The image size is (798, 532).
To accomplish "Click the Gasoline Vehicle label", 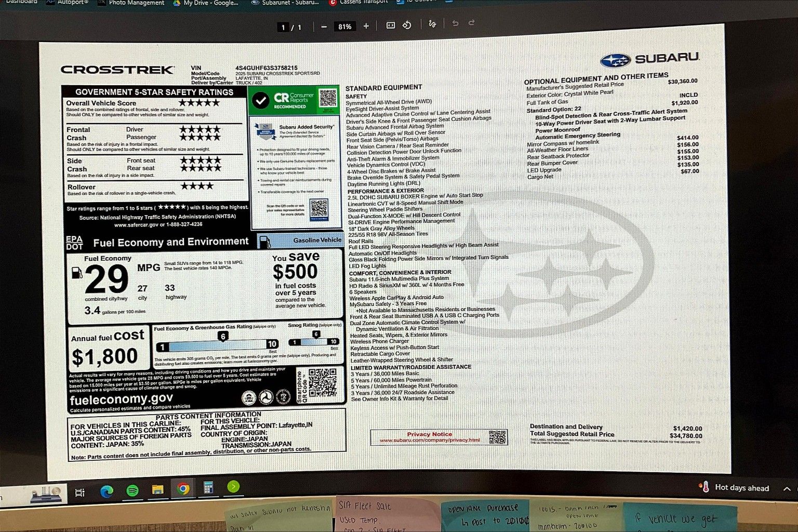I will point(317,240).
